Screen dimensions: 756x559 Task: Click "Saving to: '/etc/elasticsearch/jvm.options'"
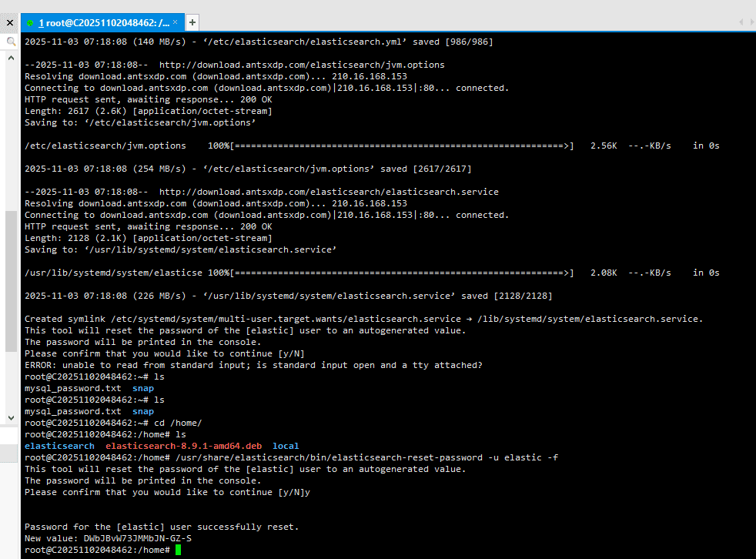click(140, 122)
